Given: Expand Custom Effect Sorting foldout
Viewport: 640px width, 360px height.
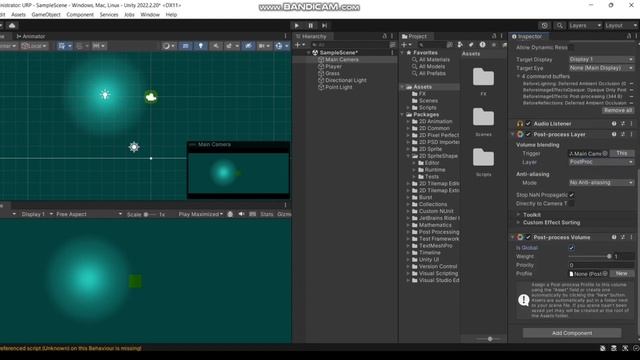Looking at the screenshot, I should (518, 222).
